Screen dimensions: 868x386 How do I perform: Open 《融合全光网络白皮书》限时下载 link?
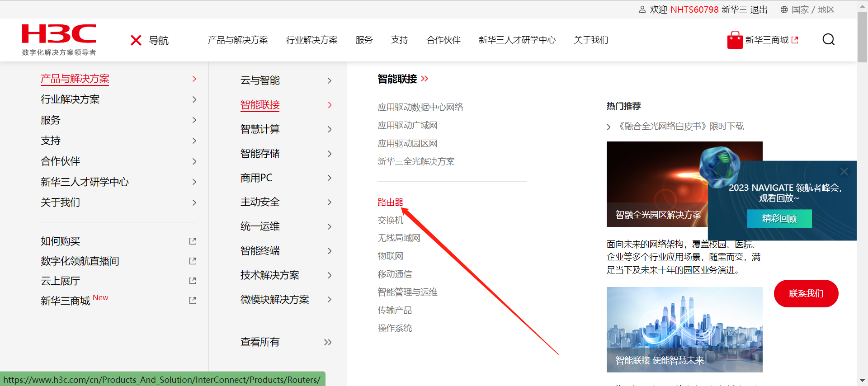click(x=680, y=127)
